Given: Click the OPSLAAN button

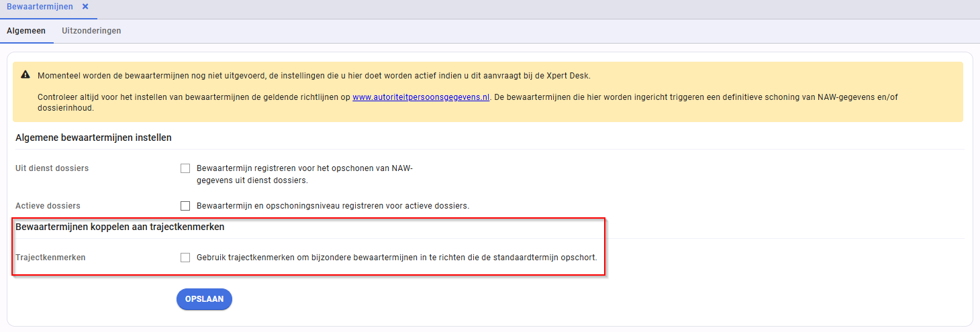Looking at the screenshot, I should click(204, 299).
